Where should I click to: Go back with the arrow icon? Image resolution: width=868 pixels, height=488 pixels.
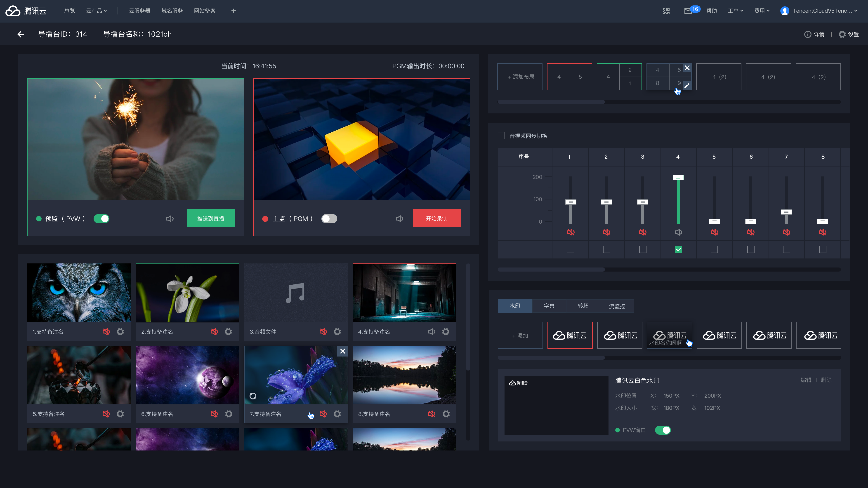21,34
